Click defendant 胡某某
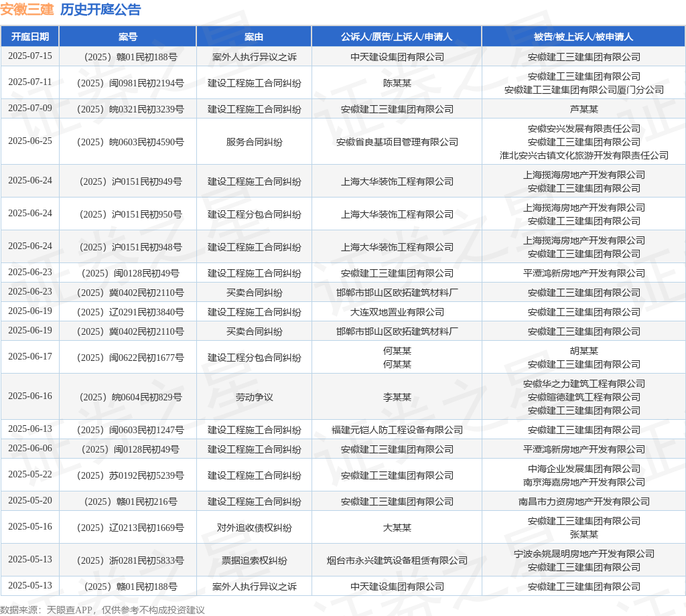This screenshot has width=686, height=616. [584, 351]
